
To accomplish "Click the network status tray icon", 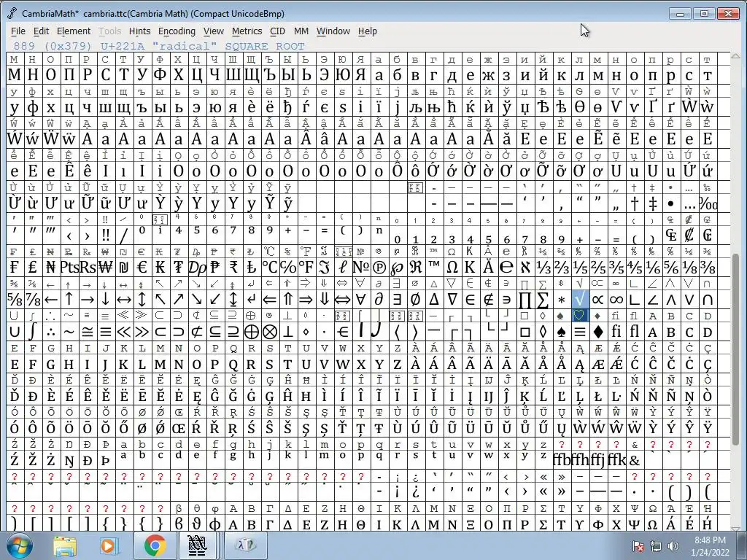I will point(656,547).
